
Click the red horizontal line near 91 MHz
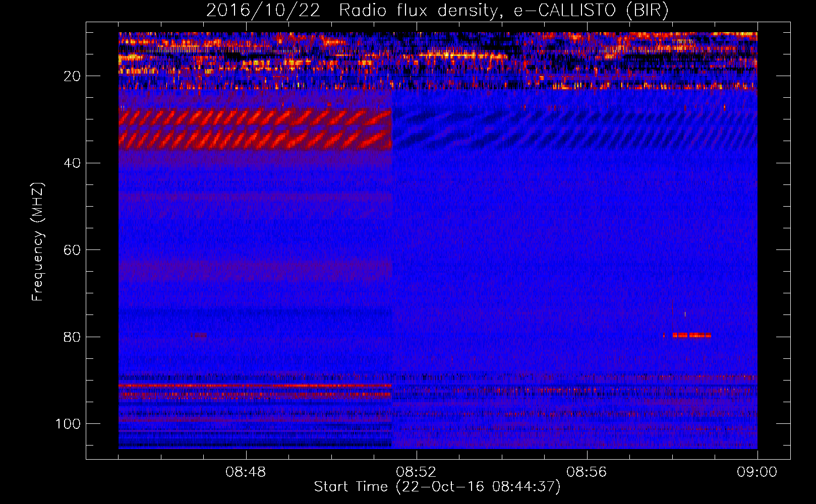click(x=255, y=386)
